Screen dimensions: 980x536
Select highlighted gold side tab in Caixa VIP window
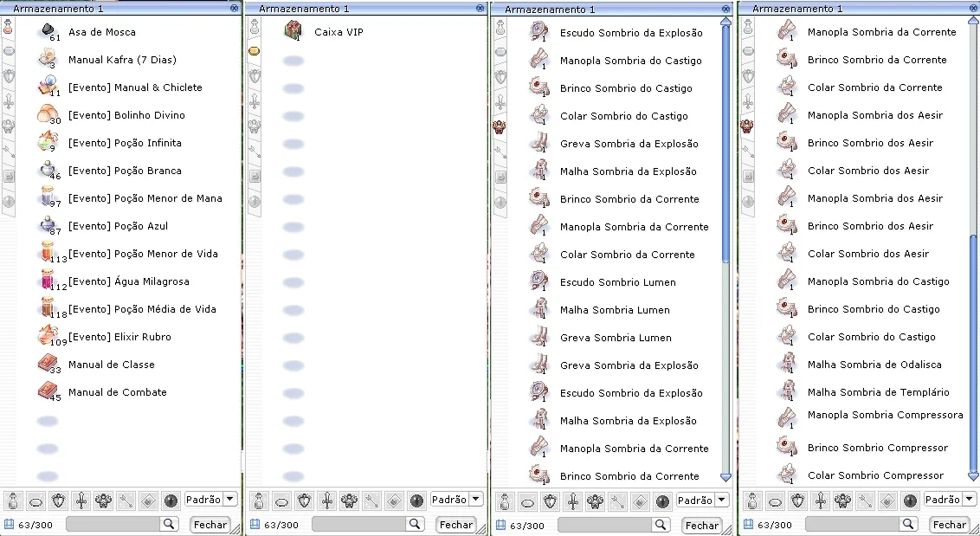254,51
